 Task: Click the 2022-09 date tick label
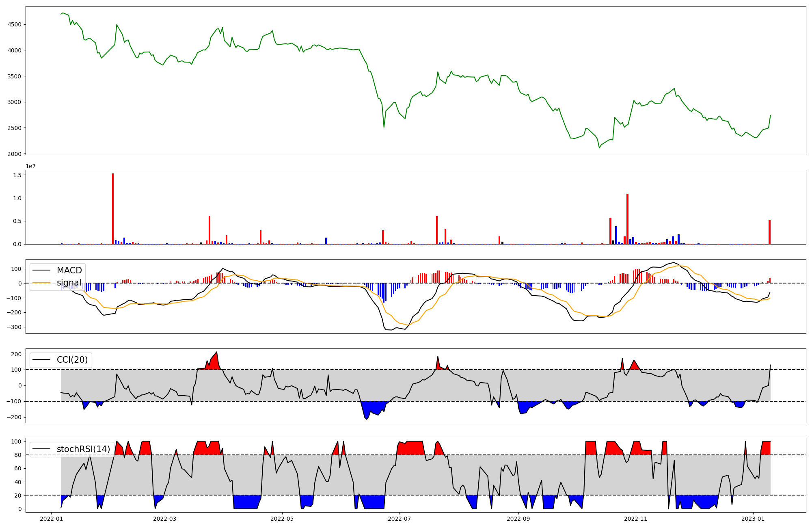point(518,519)
